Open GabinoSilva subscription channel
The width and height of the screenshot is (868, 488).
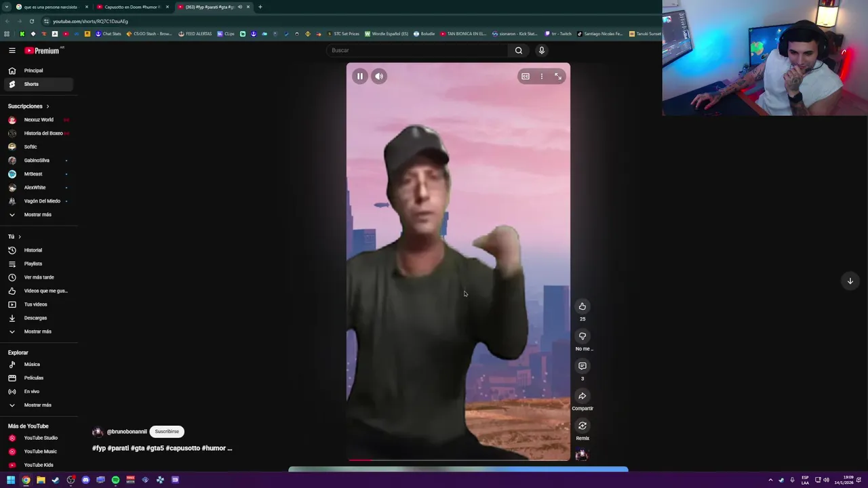[x=37, y=161]
